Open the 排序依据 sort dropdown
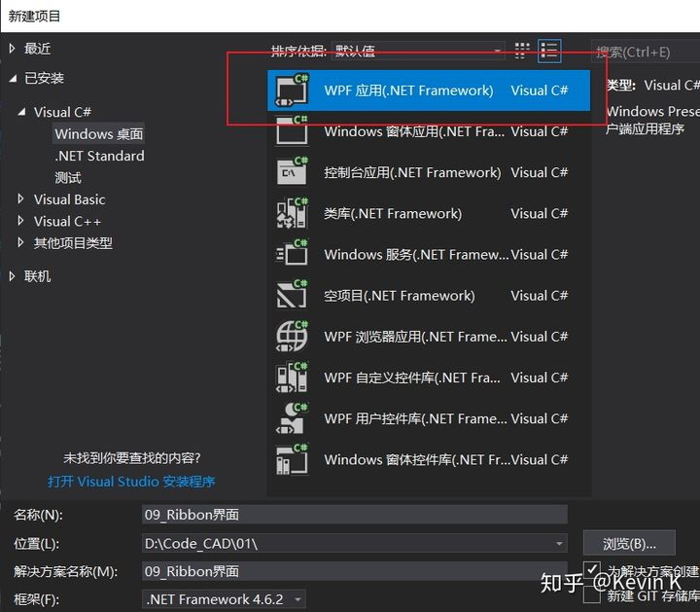This screenshot has height=612, width=700. 418,51
